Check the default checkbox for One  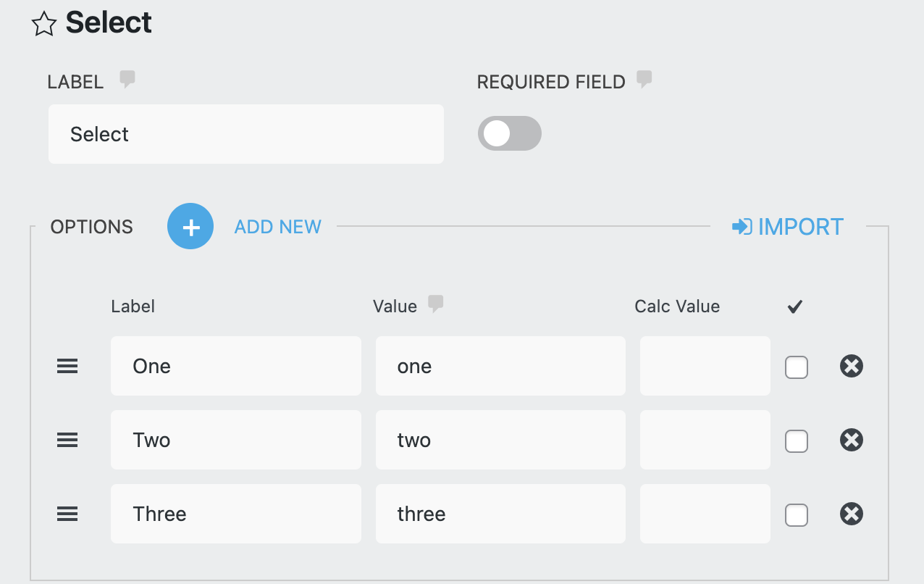tap(796, 367)
